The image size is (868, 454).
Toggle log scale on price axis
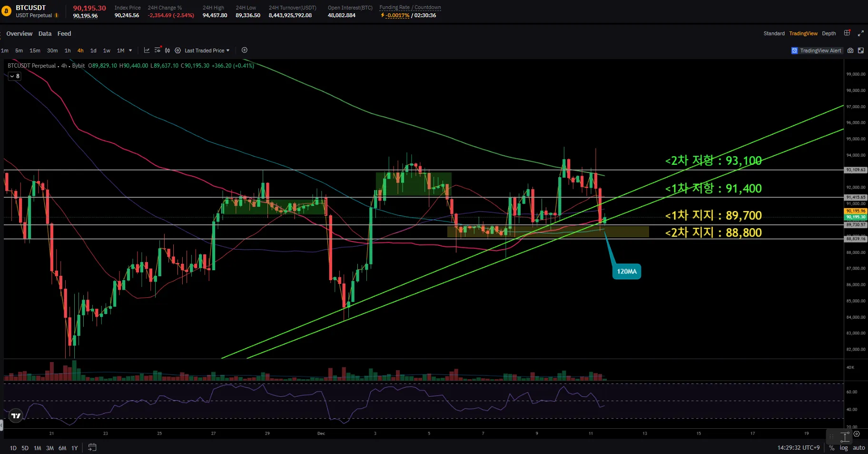844,448
